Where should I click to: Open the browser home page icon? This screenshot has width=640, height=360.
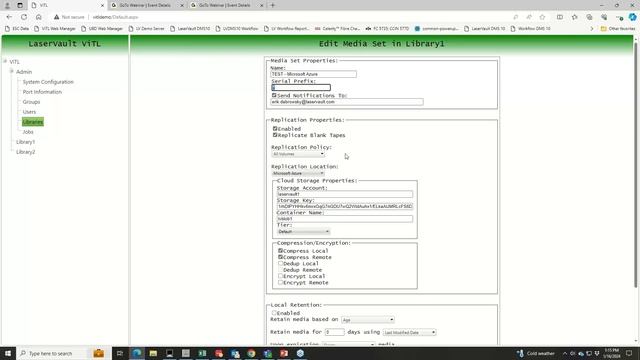(39, 17)
